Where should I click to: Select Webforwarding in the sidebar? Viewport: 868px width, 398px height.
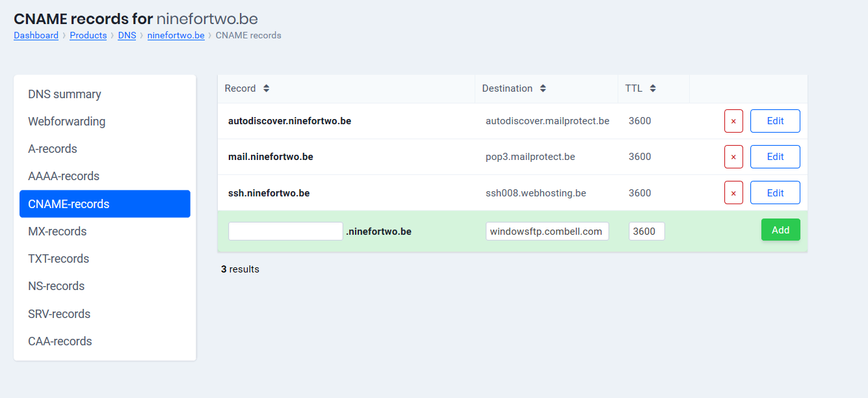66,122
